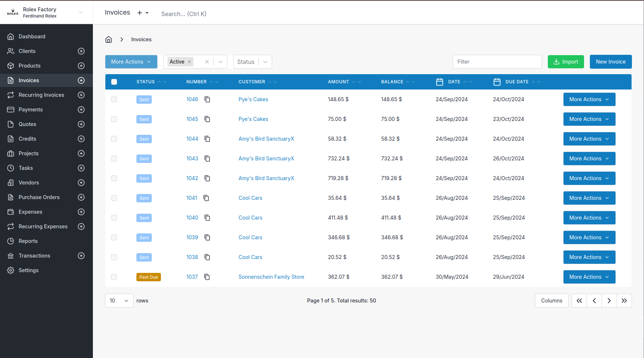This screenshot has height=358, width=644.
Task: Open More Actions for invoice 1046
Action: click(x=589, y=99)
